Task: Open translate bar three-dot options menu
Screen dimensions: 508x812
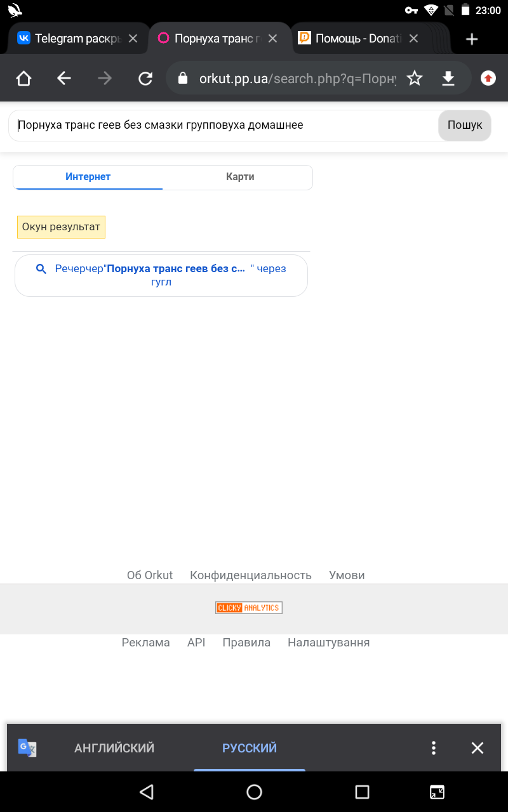Action: click(434, 748)
